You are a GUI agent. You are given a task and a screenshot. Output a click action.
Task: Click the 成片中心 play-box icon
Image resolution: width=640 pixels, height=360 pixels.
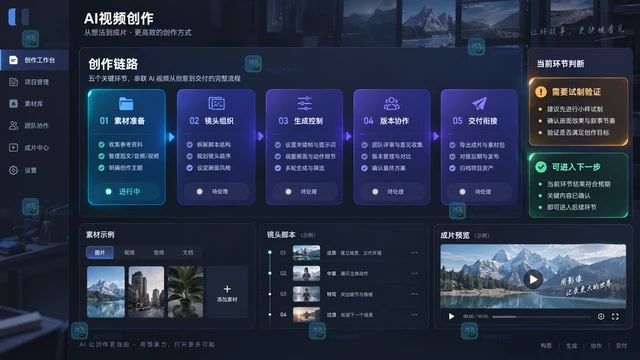coord(13,148)
